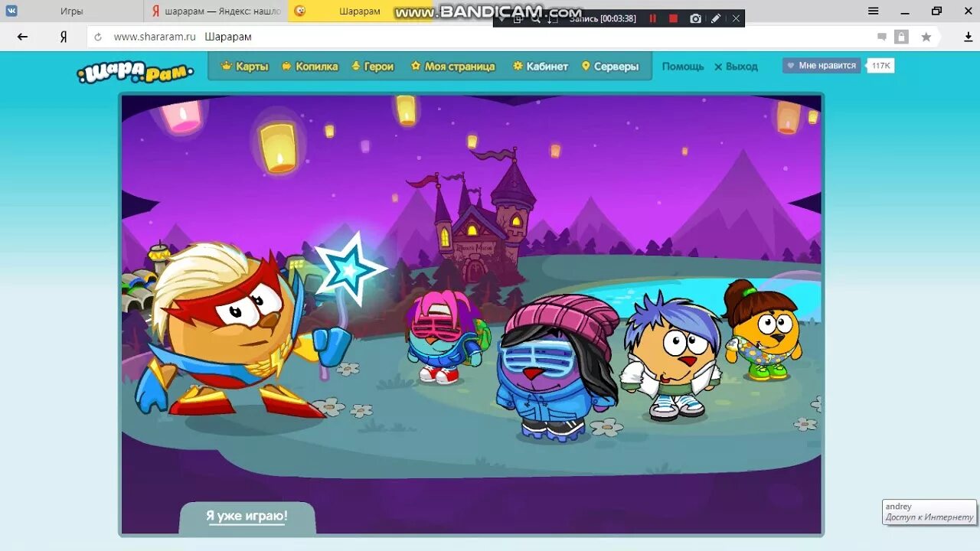Click the Выход logout link
The height and width of the screenshot is (551, 980).
point(736,67)
